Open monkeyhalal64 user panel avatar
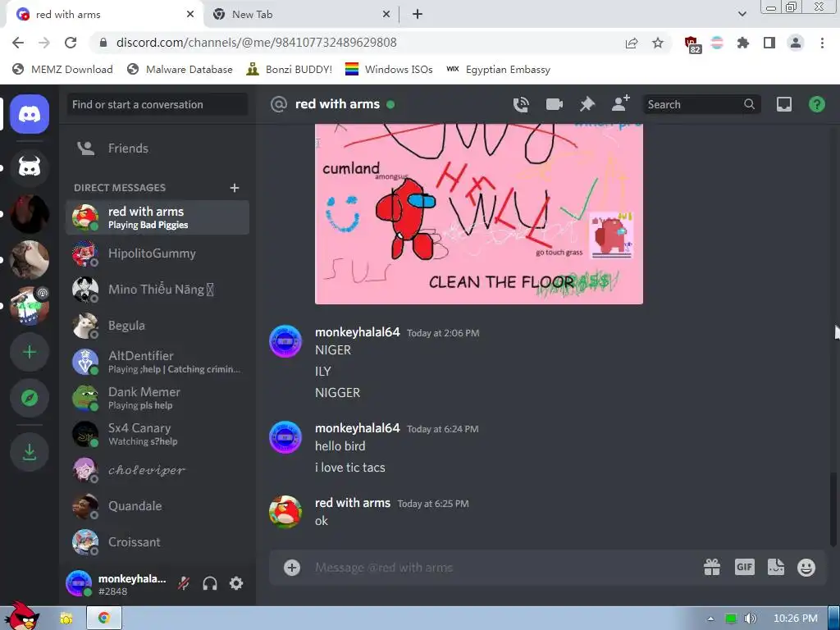Viewport: 840px width, 630px height. (79, 583)
